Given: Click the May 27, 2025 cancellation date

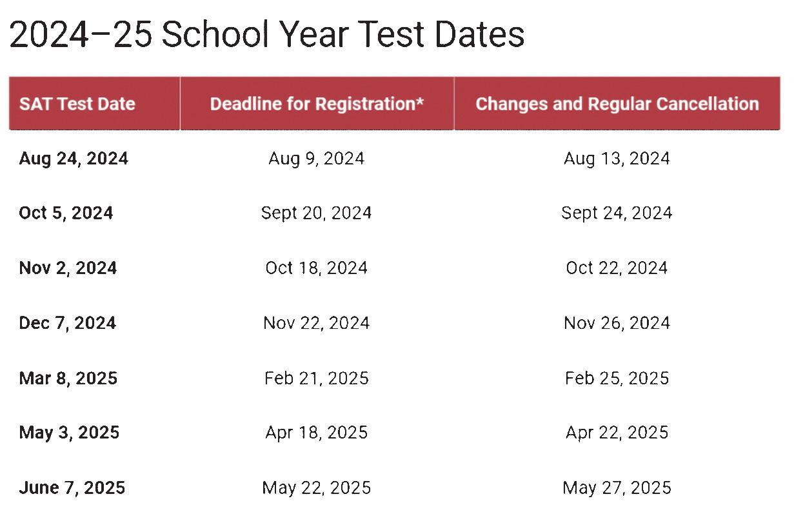Looking at the screenshot, I should (617, 488).
